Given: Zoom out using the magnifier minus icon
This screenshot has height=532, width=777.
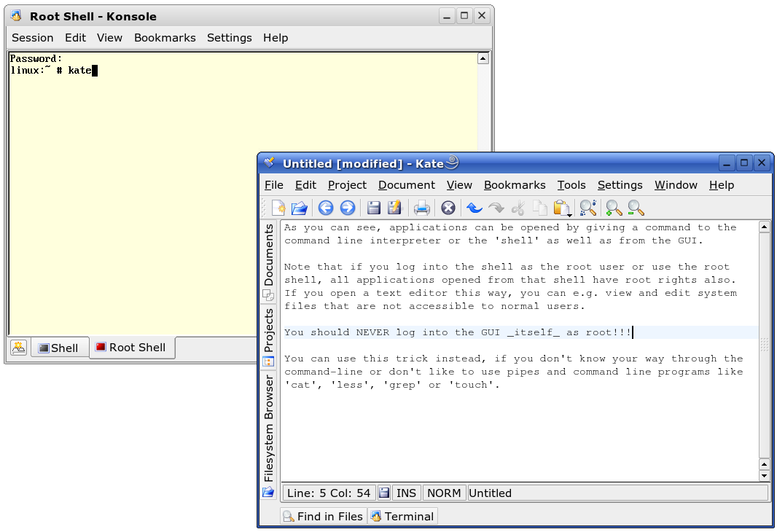Looking at the screenshot, I should [636, 208].
